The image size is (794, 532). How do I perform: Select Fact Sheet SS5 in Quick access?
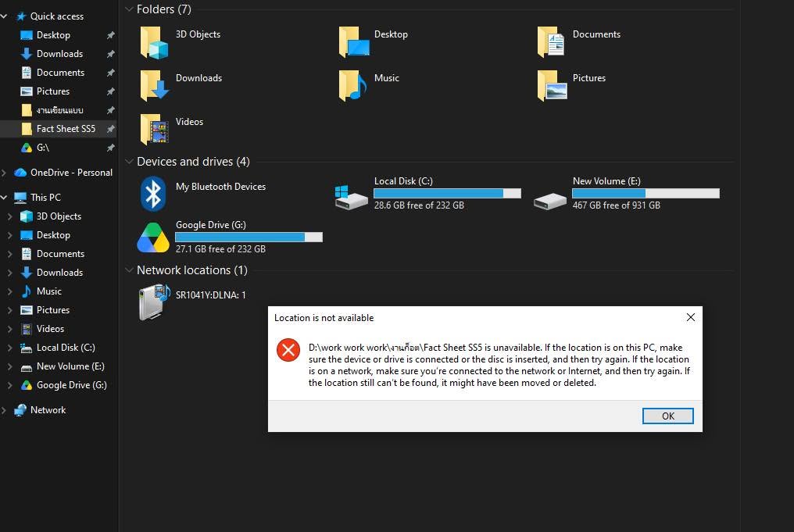coord(59,129)
